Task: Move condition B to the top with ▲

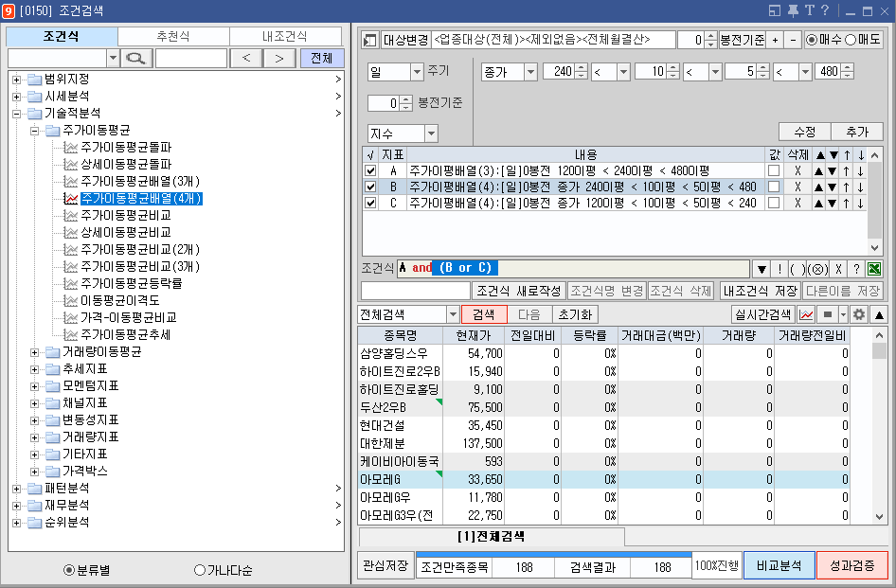Action: [819, 187]
